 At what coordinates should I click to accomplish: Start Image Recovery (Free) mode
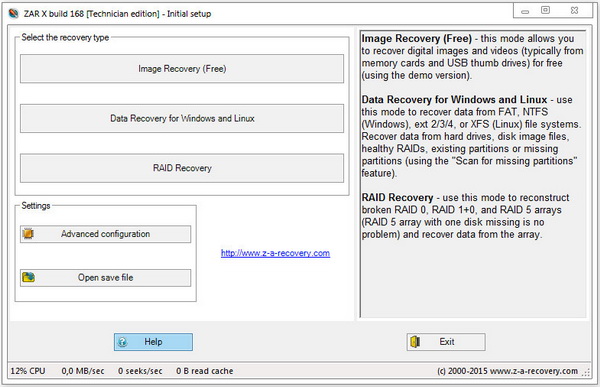click(x=182, y=69)
